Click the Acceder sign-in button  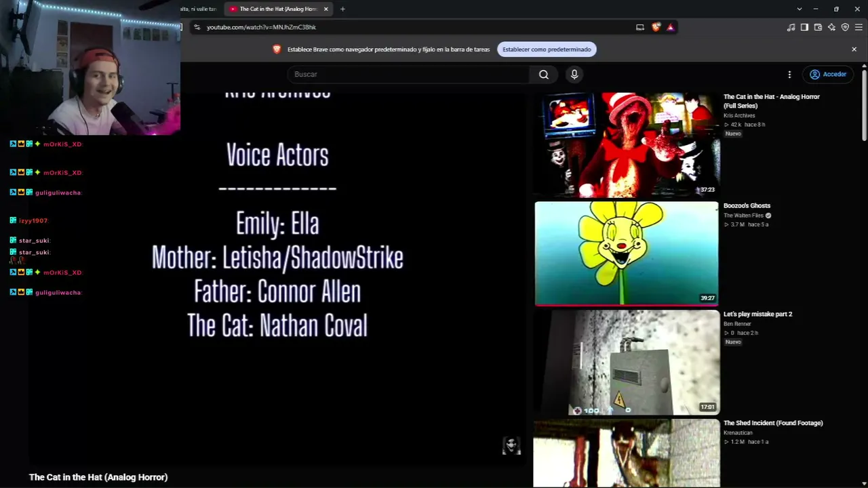828,75
